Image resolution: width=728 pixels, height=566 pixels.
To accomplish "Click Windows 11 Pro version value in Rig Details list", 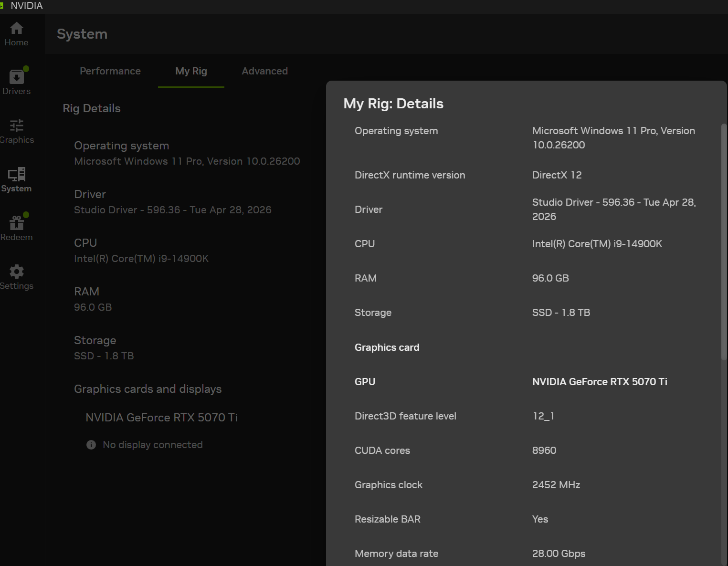I will pos(187,161).
